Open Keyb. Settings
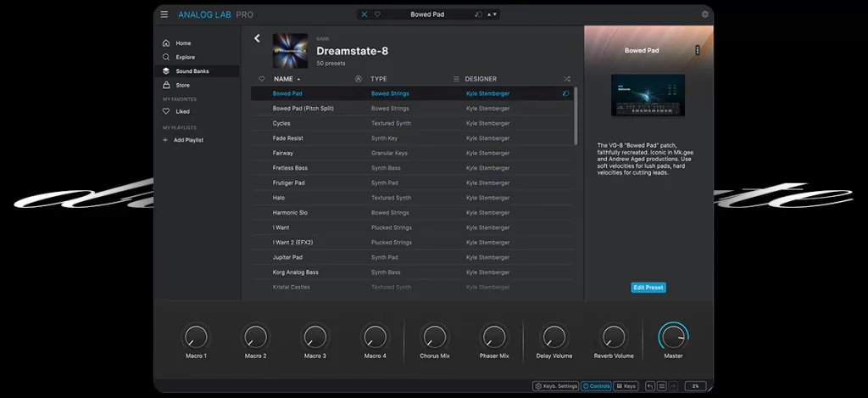 [x=556, y=386]
